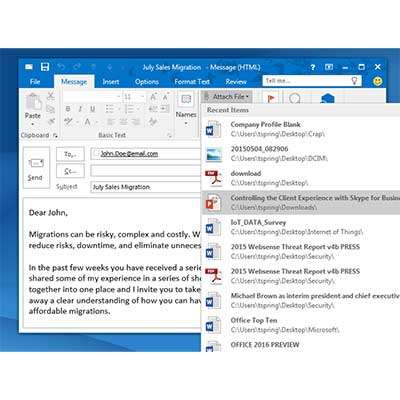Click the red Follow Up flag icon

coord(271,98)
